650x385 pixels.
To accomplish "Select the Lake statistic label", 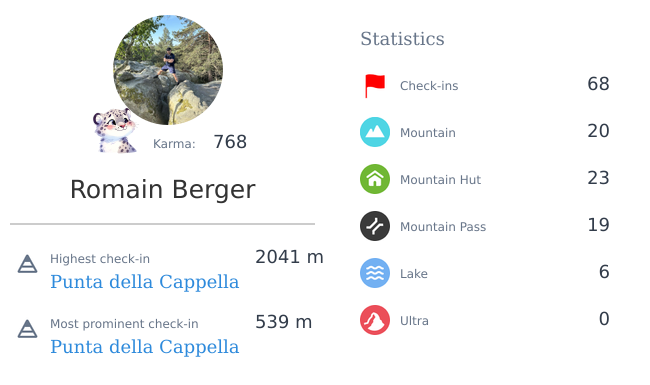I will 414,274.
